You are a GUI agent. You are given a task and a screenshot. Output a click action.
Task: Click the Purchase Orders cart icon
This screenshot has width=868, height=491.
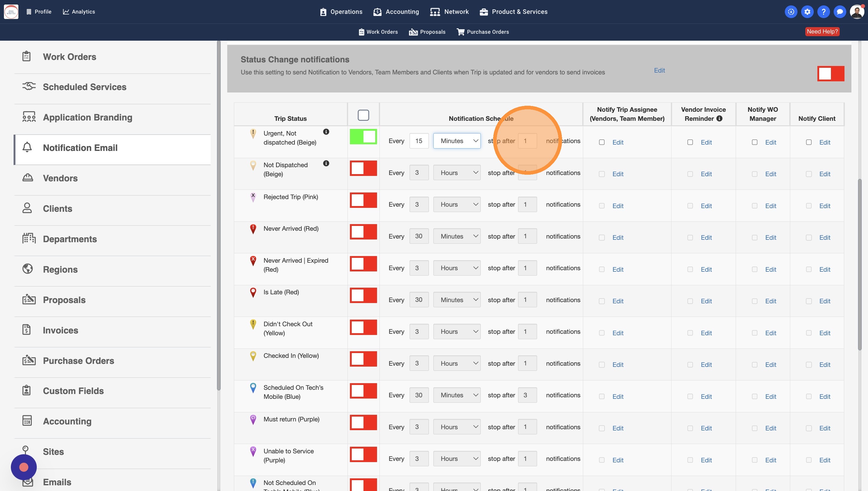(460, 32)
